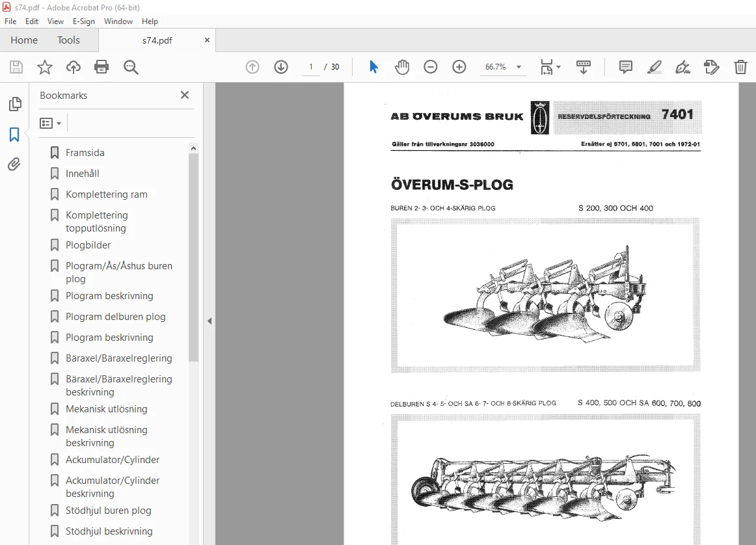The image size is (756, 545).
Task: Click the read mode keyboard icon
Action: [x=584, y=67]
